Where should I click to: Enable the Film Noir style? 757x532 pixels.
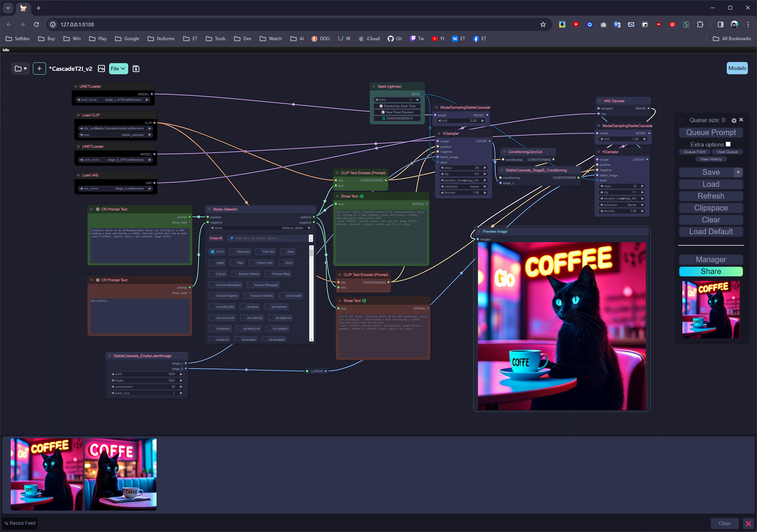tap(259, 252)
